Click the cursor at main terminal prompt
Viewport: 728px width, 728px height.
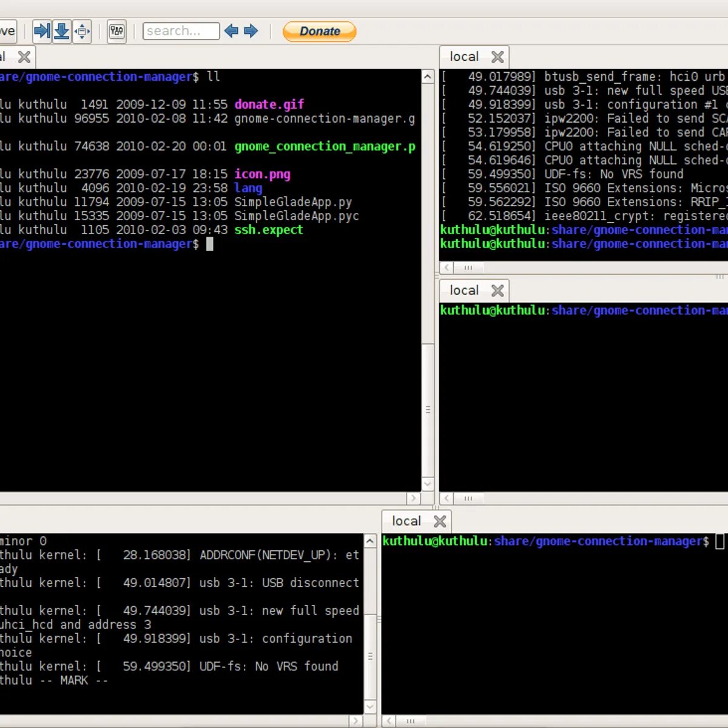coord(210,244)
